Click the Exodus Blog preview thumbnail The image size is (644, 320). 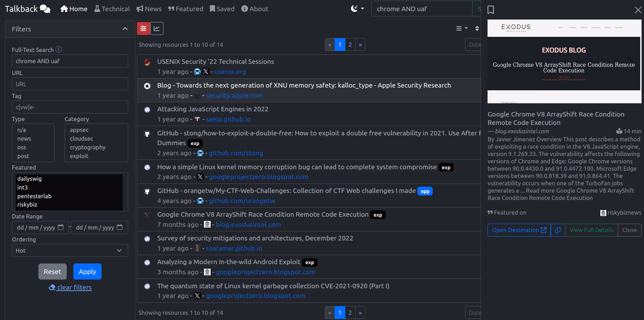(x=564, y=61)
